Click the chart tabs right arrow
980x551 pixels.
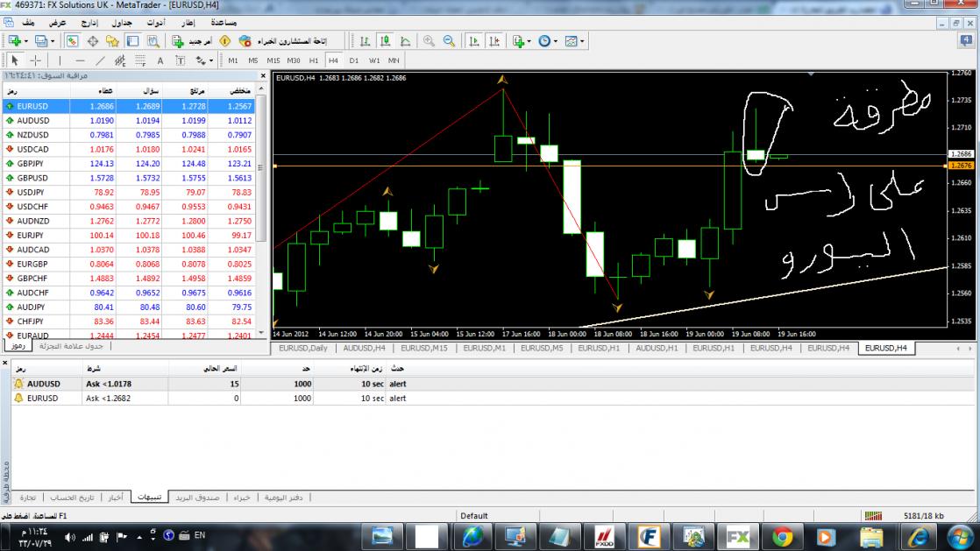tap(970, 349)
